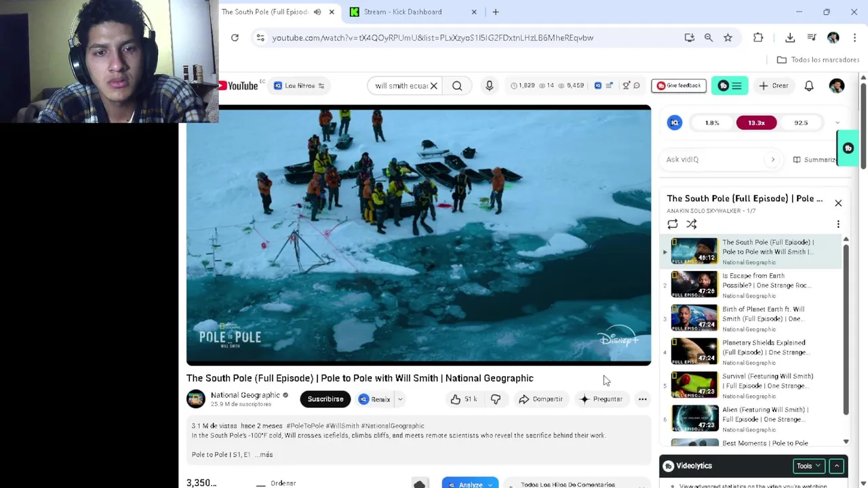868x488 pixels.
Task: Play Is Escape from Earth Possible? video
Action: click(753, 285)
